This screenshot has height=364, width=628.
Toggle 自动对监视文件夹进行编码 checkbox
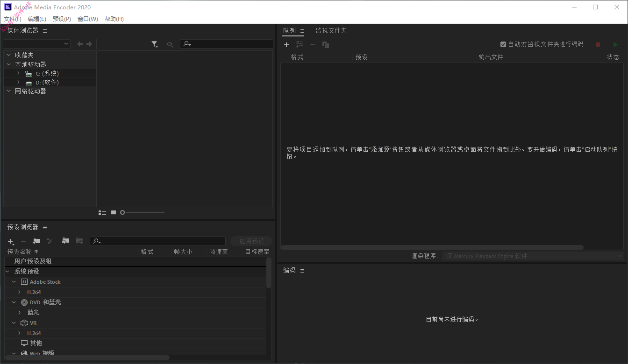point(503,44)
